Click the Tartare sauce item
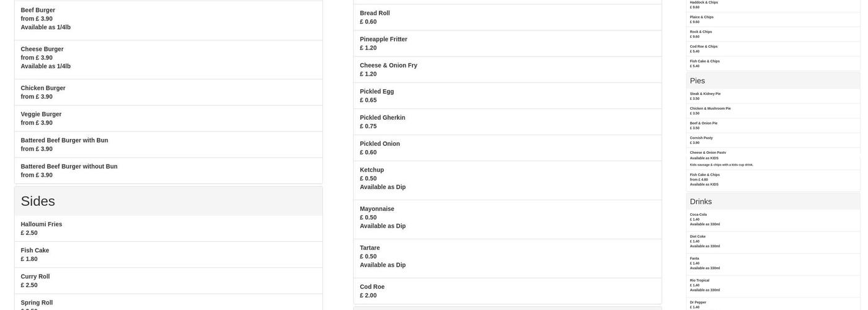Screen dimensions: 868x310 pos(370,248)
